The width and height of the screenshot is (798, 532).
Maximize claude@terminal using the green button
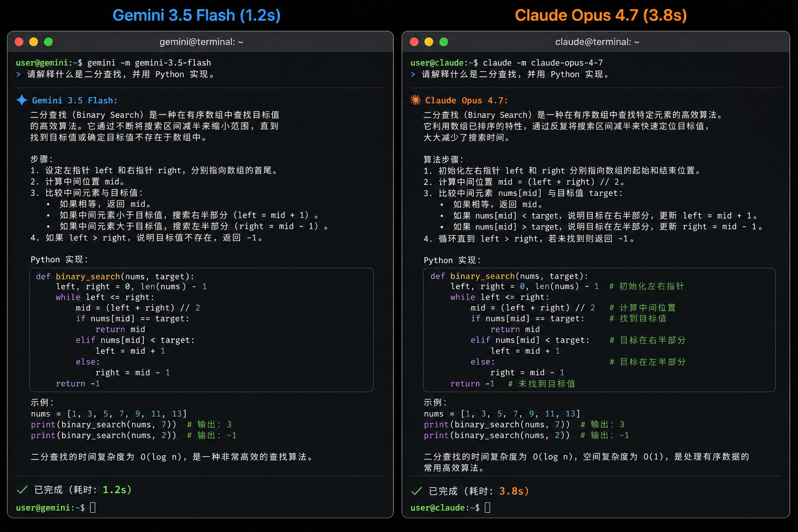pos(444,42)
